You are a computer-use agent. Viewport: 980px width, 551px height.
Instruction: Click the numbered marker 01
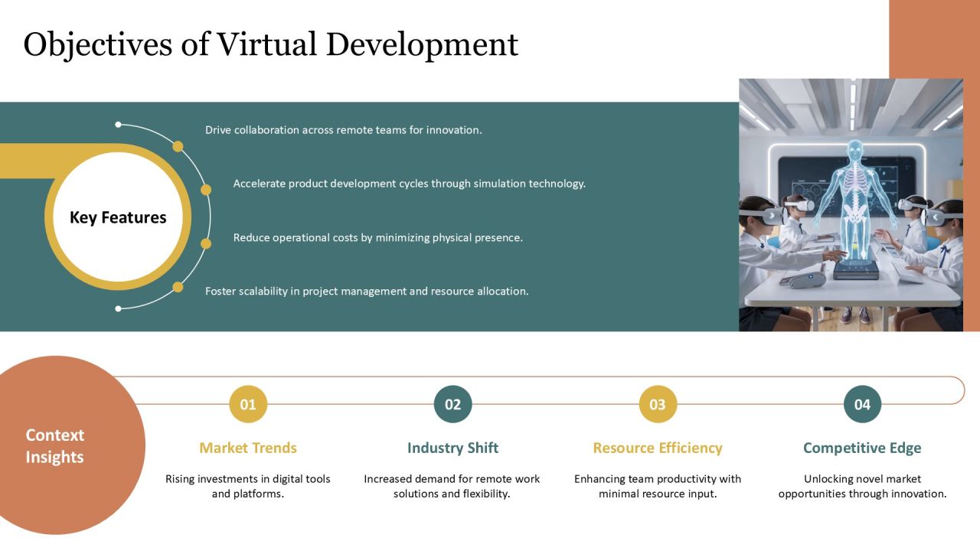pyautogui.click(x=248, y=404)
